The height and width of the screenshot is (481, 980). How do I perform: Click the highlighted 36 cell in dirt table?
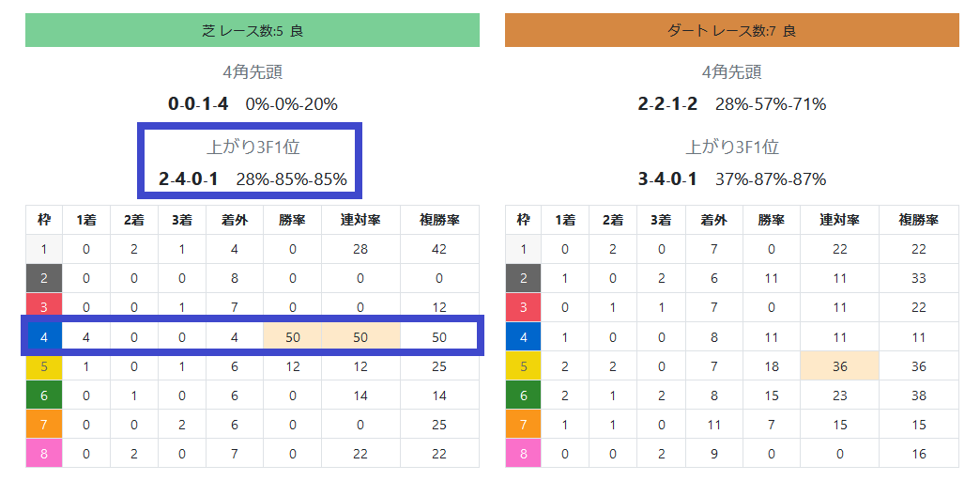pyautogui.click(x=839, y=365)
